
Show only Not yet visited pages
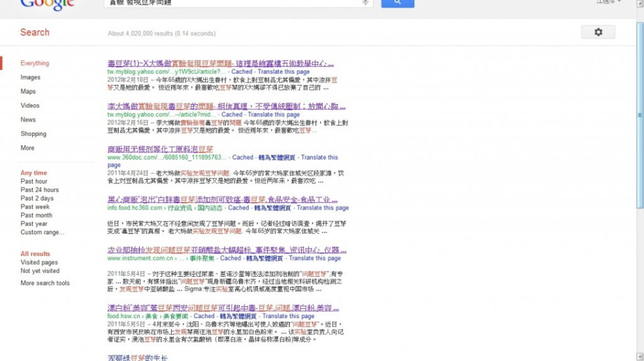40,271
